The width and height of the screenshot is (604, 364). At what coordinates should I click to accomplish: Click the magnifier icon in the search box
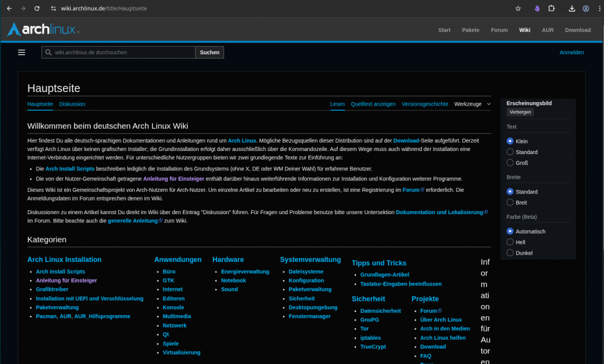pyautogui.click(x=48, y=53)
